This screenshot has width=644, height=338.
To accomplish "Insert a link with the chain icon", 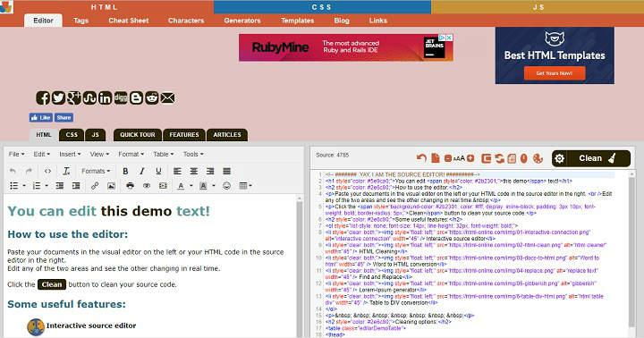I will point(95,186).
